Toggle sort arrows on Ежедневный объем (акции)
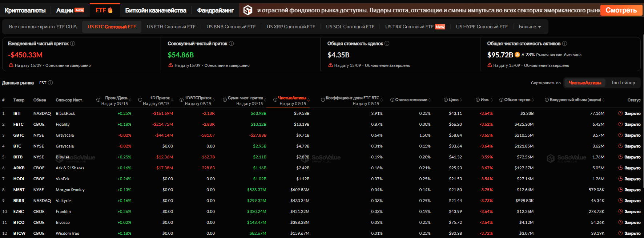 pyautogui.click(x=604, y=100)
